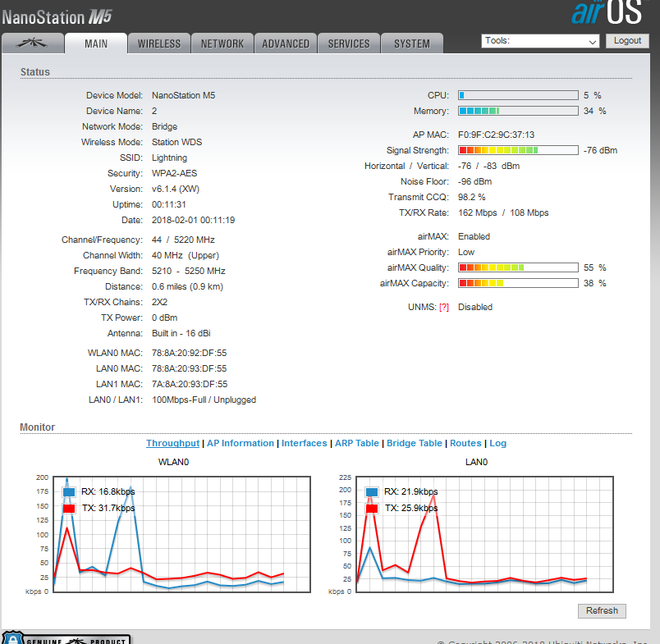Click the Antenna value Built in - 16 dBi
This screenshot has height=644, width=660.
tap(181, 333)
